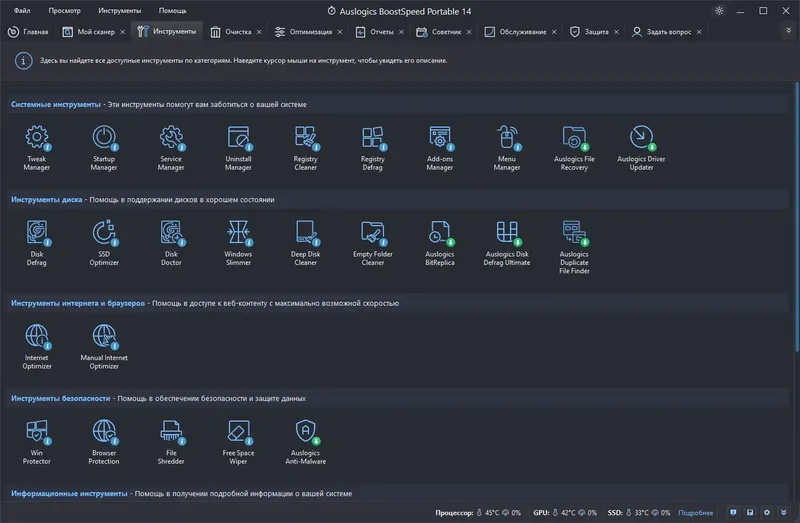Open Auslogics Driver Updater
This screenshot has width=800, height=523.
point(641,147)
